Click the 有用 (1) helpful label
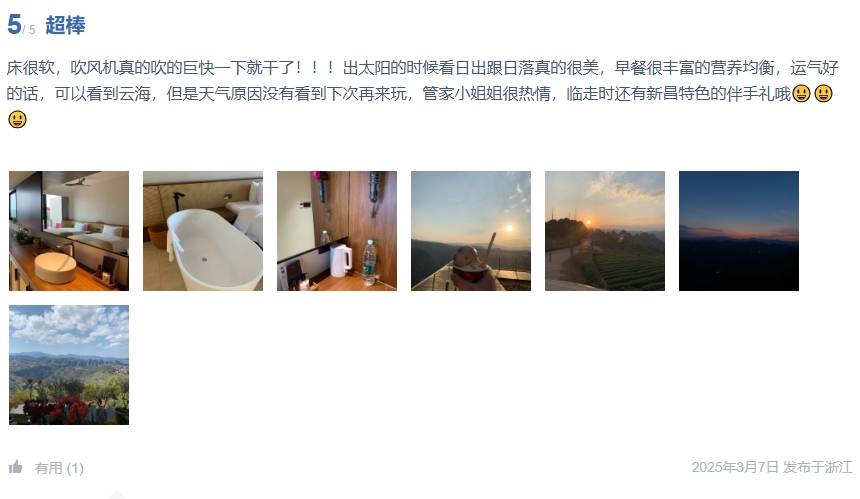Image resolution: width=860 pixels, height=499 pixels. point(59,468)
